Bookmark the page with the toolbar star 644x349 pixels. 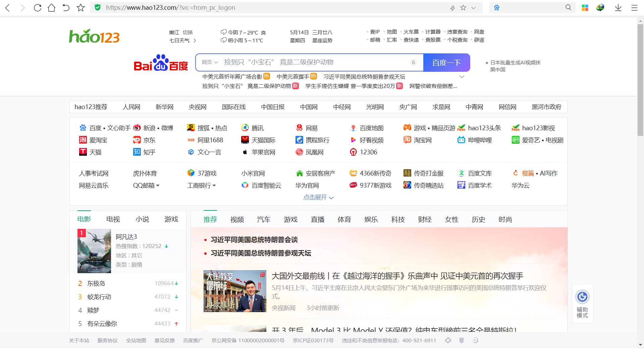[x=80, y=8]
